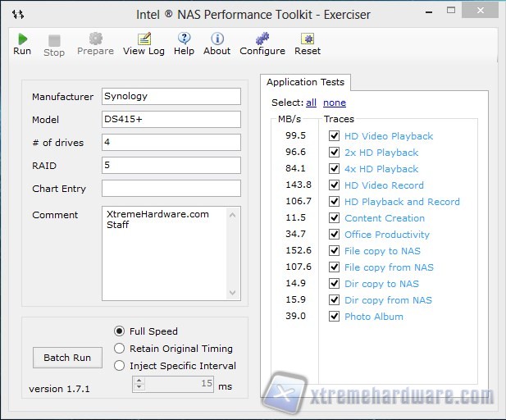Viewport: 506px width, 420px height.
Task: Click the 'none' select link
Action: click(x=334, y=103)
